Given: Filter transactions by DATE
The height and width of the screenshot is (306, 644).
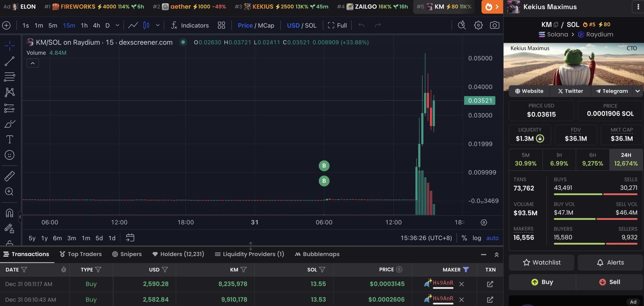Looking at the screenshot, I should click(x=24, y=270).
